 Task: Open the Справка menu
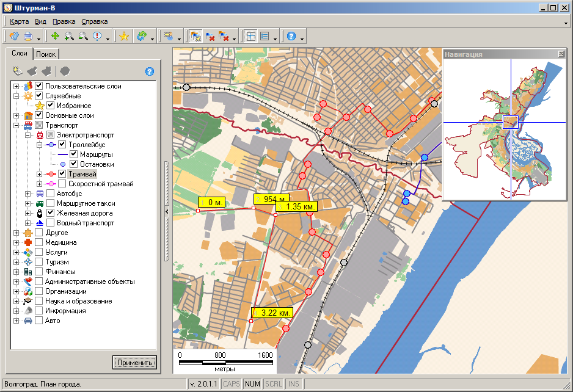pos(95,21)
